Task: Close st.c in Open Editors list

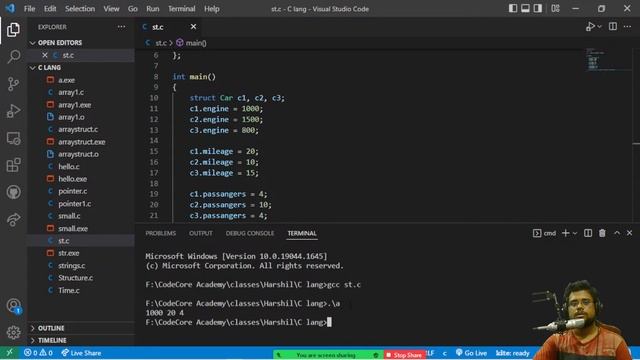Action: (45, 55)
